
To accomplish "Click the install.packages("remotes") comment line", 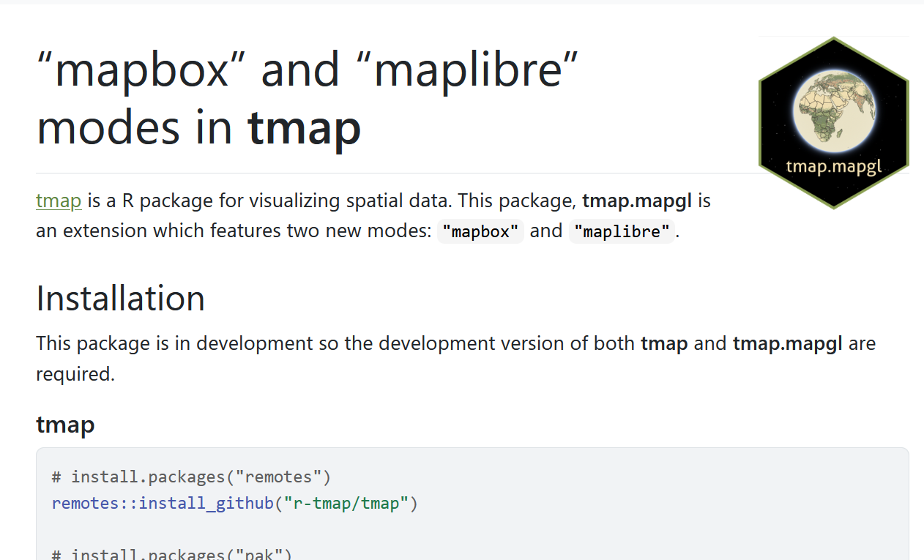I will point(191,477).
